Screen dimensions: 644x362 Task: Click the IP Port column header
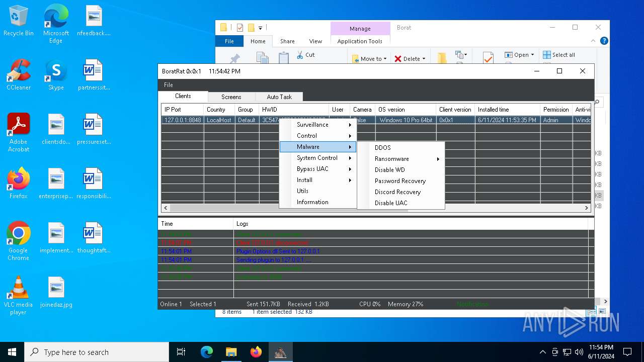[183, 110]
